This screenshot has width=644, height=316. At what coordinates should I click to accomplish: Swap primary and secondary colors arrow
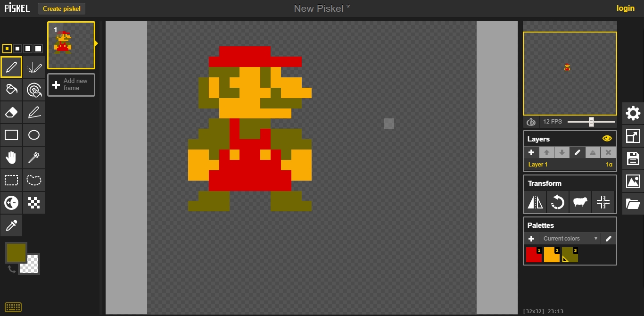tap(12, 269)
